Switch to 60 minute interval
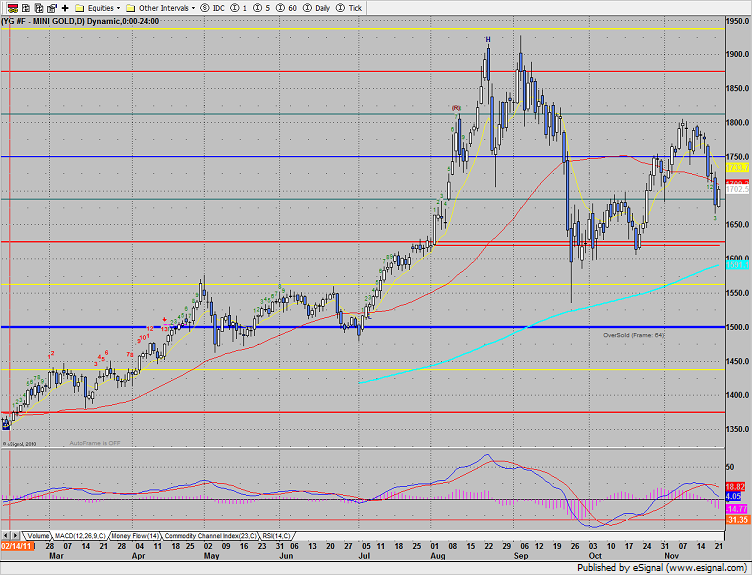 (x=286, y=8)
